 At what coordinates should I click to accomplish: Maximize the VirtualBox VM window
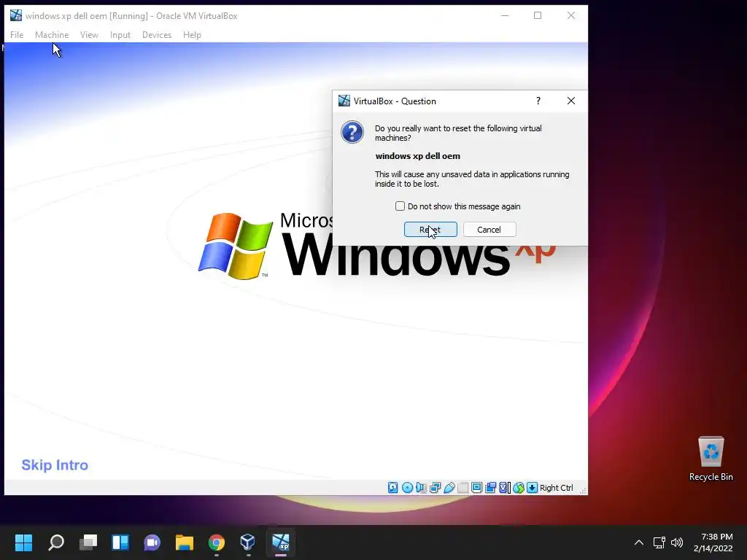[x=538, y=16]
